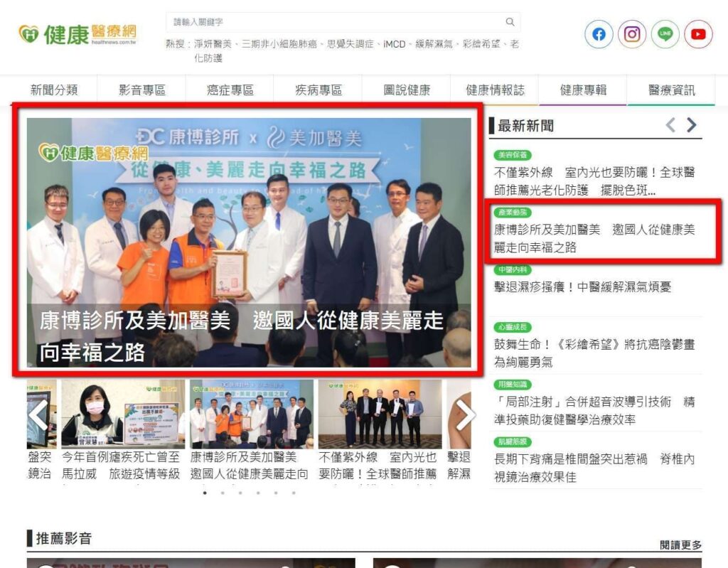Click the 美容保養 category tag
This screenshot has width=728, height=568.
[512, 155]
